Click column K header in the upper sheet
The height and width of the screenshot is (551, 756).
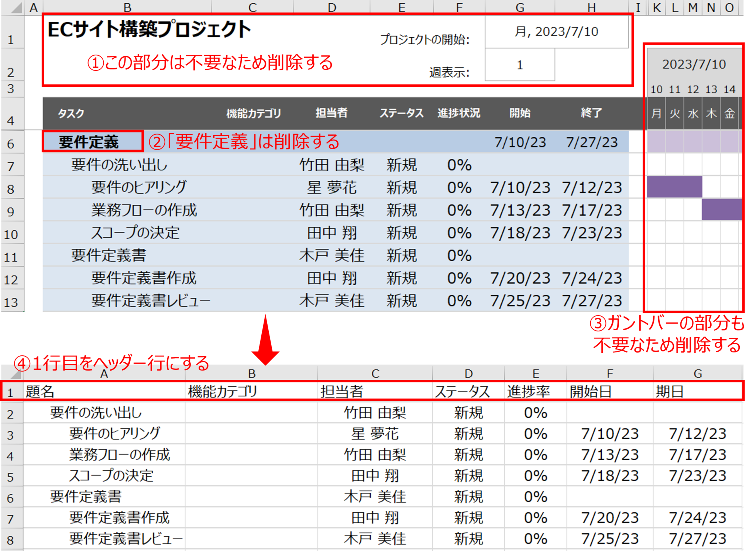click(656, 7)
